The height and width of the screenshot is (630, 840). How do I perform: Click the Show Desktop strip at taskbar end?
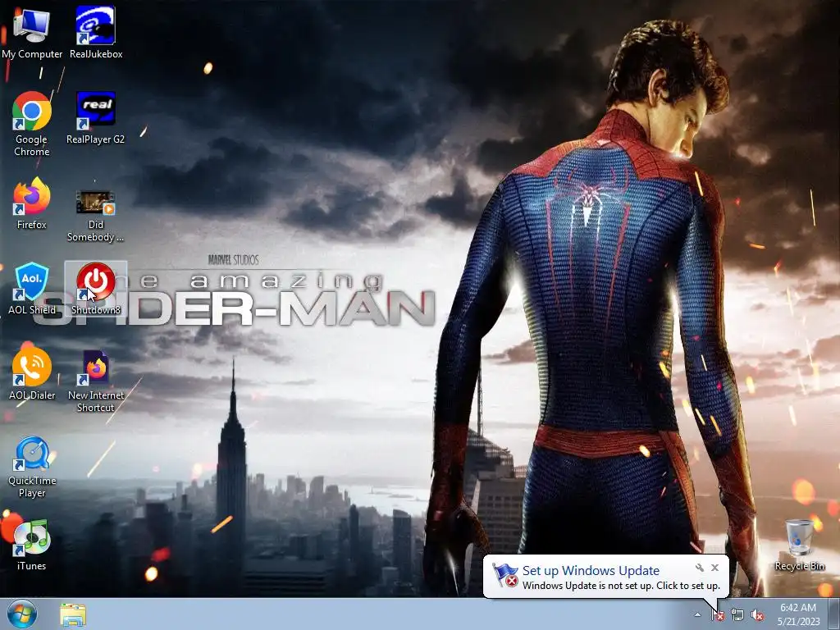[x=833, y=614]
